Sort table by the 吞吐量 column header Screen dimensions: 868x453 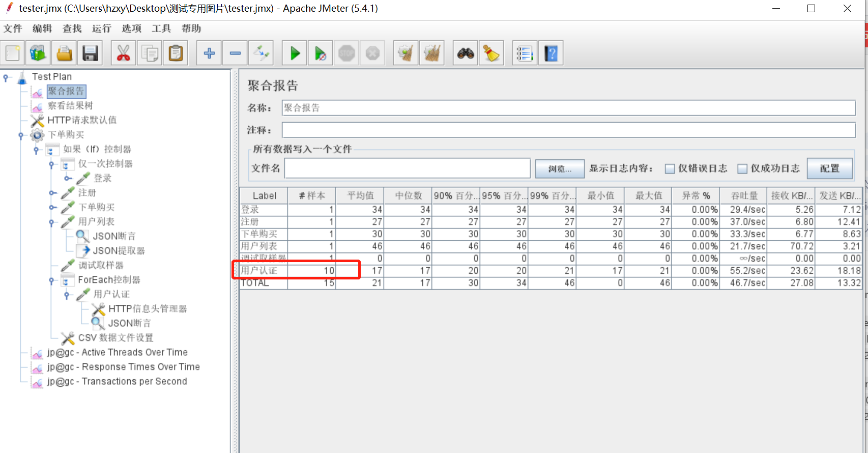pos(744,196)
